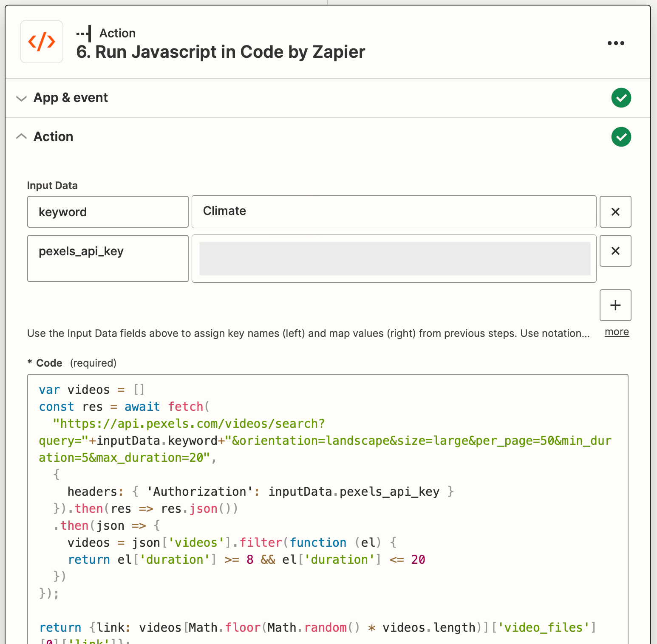Image resolution: width=657 pixels, height=644 pixels.
Task: Click the App & event green checkmark
Action: (621, 98)
